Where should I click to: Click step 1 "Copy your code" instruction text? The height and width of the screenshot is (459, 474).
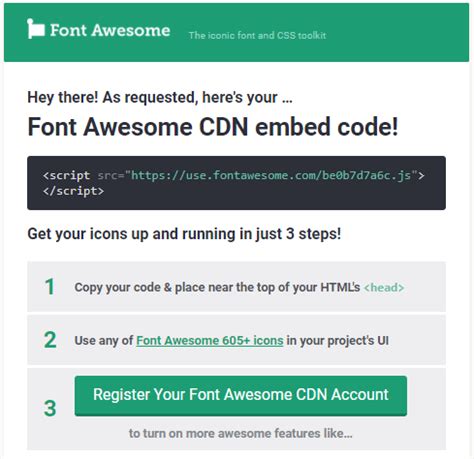[217, 287]
